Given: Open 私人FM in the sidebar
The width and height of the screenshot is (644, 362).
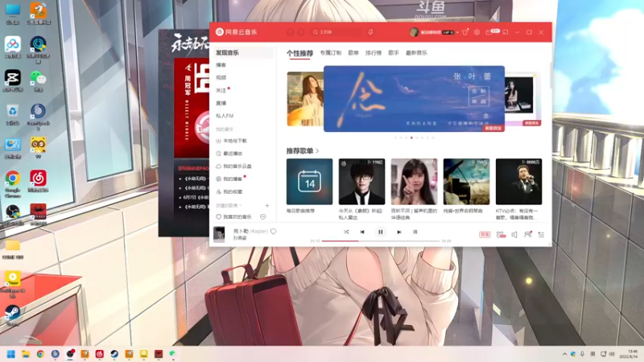Looking at the screenshot, I should coord(225,116).
